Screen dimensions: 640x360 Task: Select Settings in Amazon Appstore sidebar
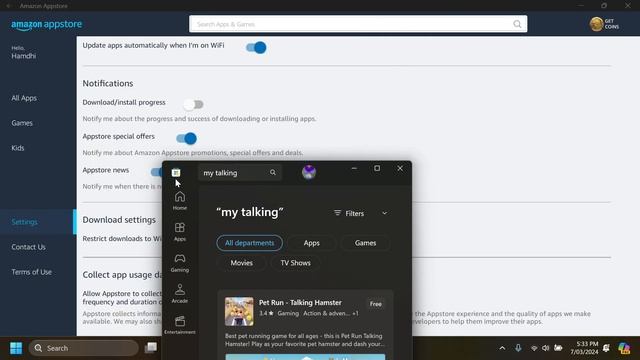pos(24,222)
